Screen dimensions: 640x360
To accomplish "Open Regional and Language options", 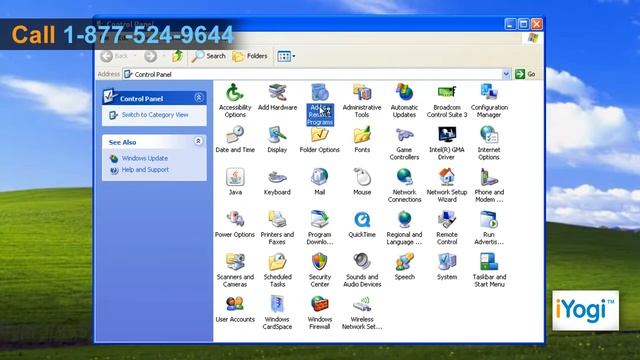I will [404, 228].
